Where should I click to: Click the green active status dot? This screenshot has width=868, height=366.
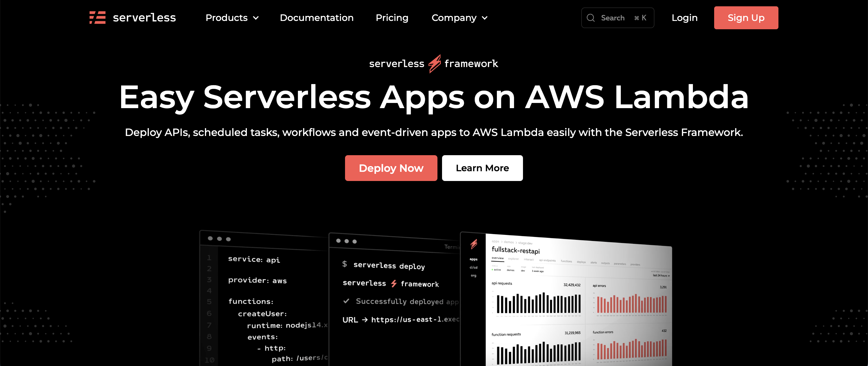click(x=492, y=270)
